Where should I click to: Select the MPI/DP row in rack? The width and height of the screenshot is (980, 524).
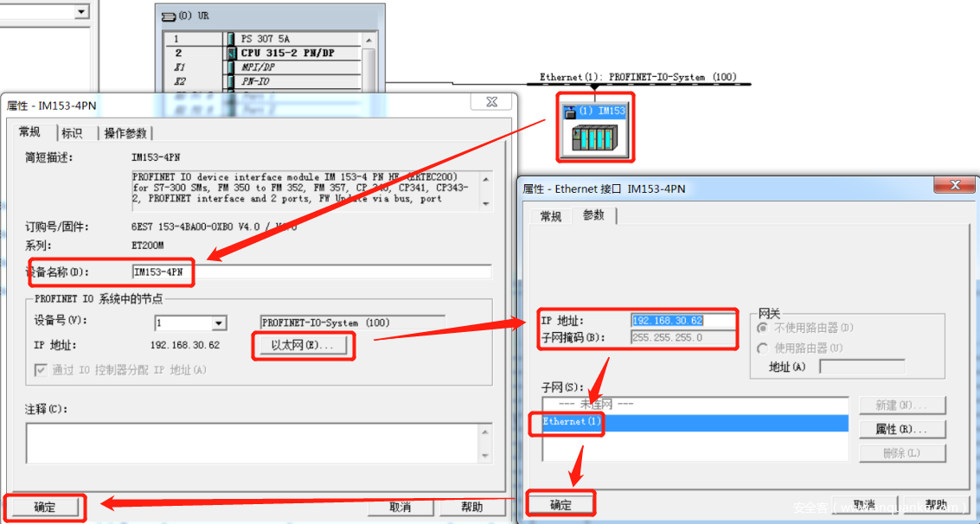click(259, 67)
